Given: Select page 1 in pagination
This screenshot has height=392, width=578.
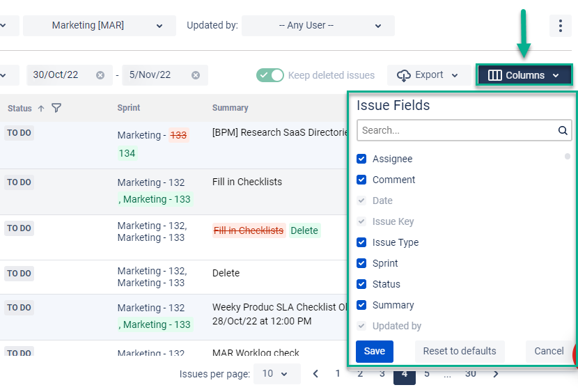Looking at the screenshot, I should (338, 374).
